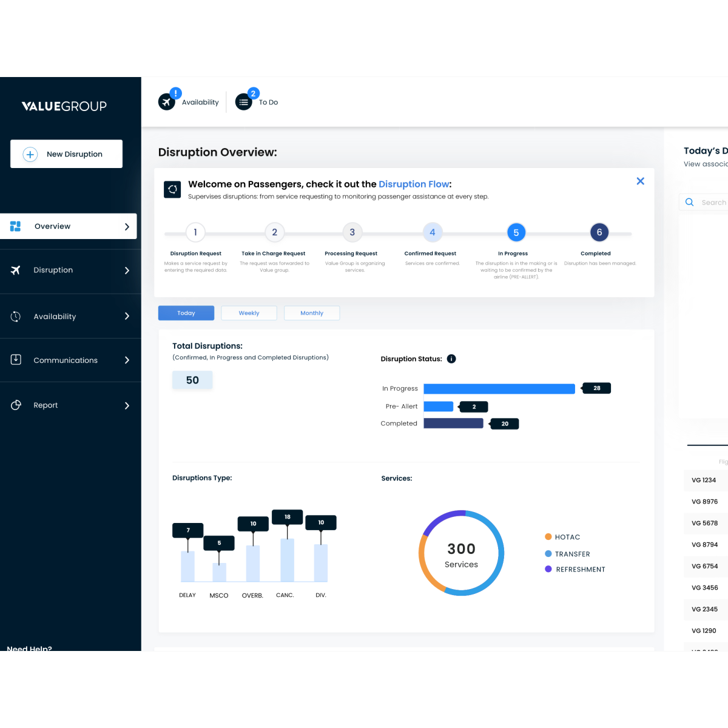Screen dimensions: 728x728
Task: Select the Overview grid icon in sidebar
Action: pos(15,226)
